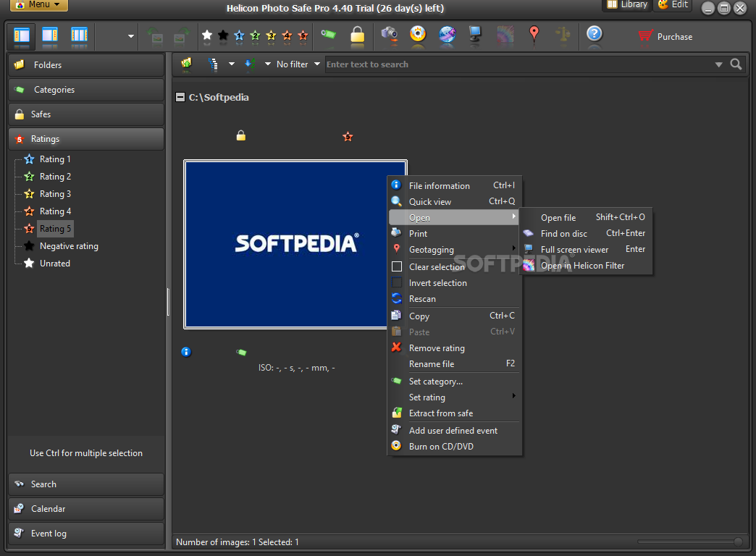The height and width of the screenshot is (556, 756).
Task: Select Full screen viewer in submenu
Action: 586,249
